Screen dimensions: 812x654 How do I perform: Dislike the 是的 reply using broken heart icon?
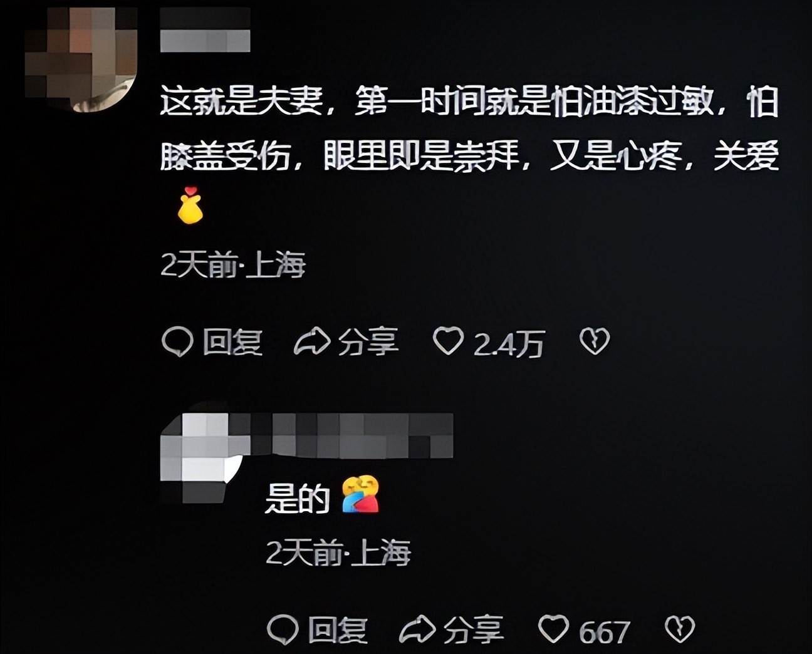[x=680, y=629]
